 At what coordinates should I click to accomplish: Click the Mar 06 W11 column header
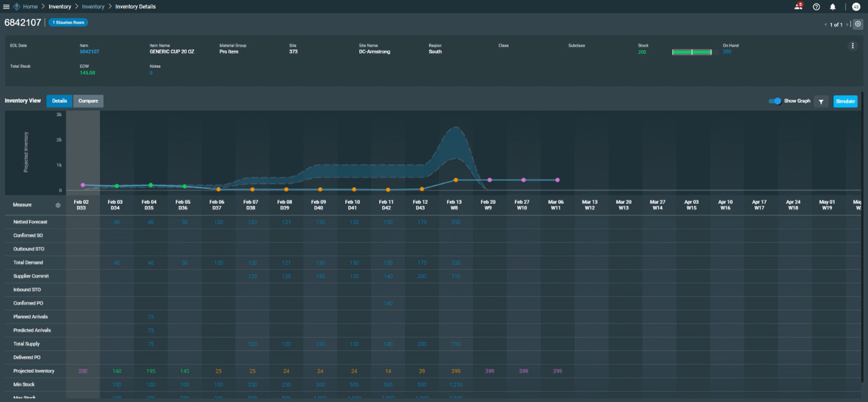click(556, 205)
